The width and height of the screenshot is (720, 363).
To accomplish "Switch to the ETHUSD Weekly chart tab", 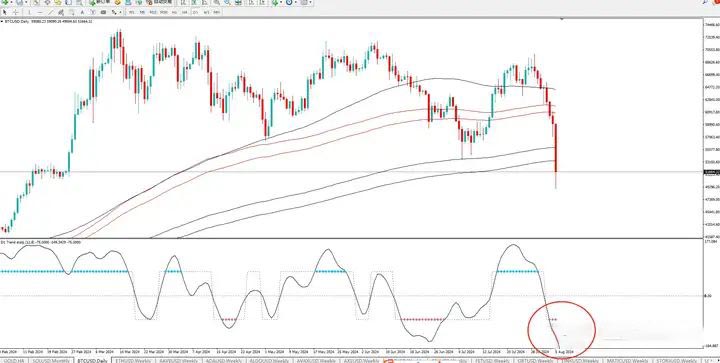I will point(132,361).
